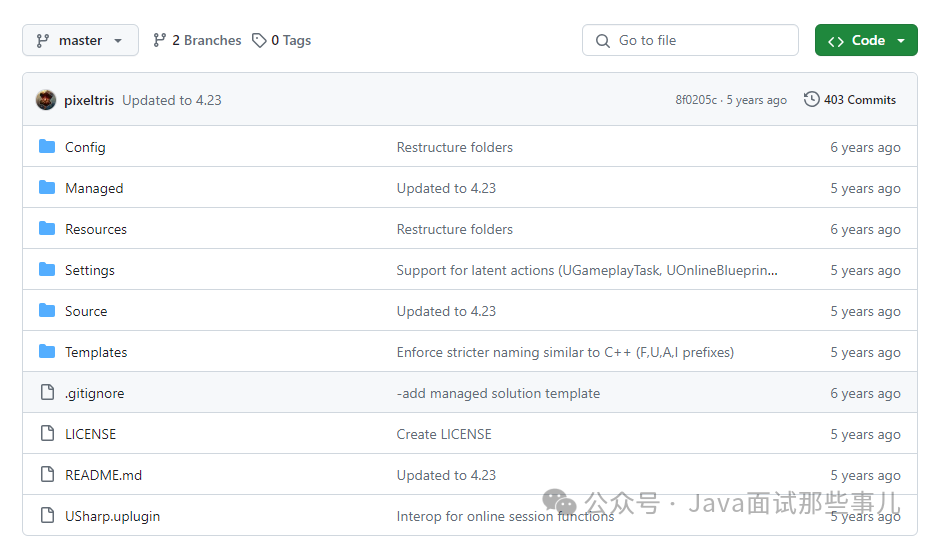Open the master branch dropdown
The image size is (930, 540).
pyautogui.click(x=80, y=40)
